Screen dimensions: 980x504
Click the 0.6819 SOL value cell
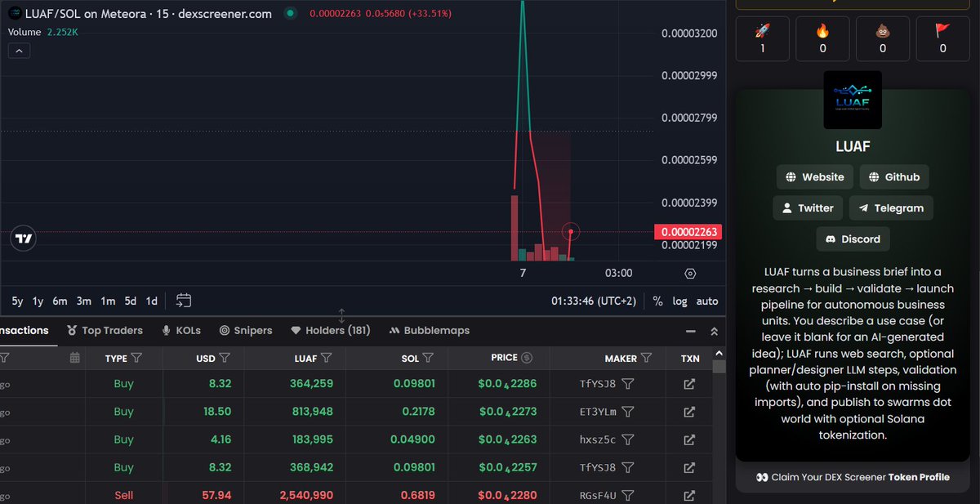tap(416, 495)
